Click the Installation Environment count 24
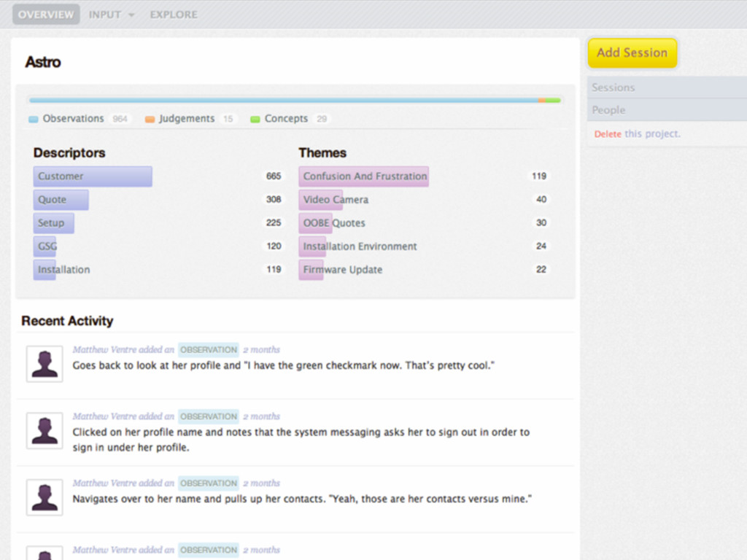Viewport: 747px width, 560px height. (x=541, y=246)
